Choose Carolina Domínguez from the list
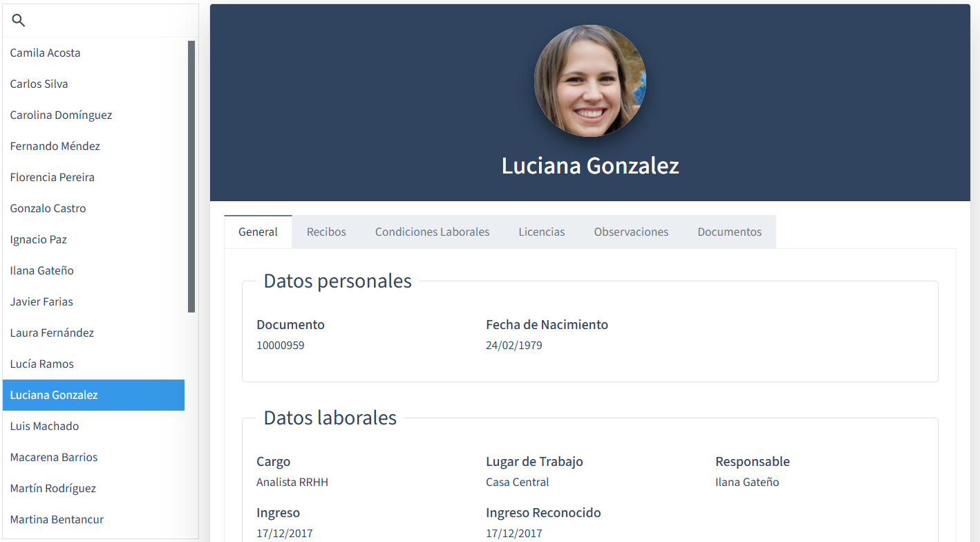980x542 pixels. pos(61,115)
